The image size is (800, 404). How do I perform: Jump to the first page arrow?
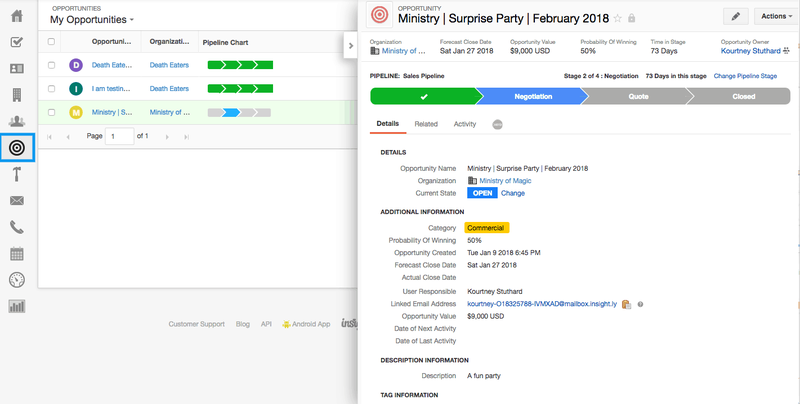[x=49, y=137]
